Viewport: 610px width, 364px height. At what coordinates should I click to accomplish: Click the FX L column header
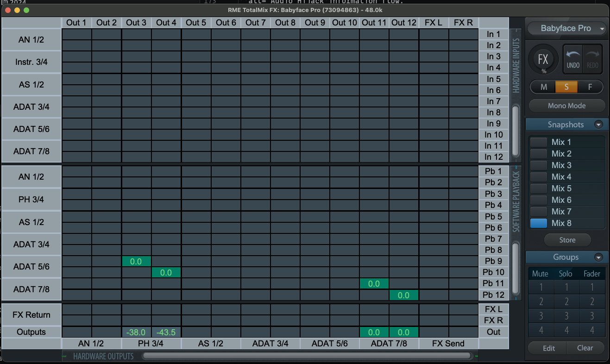[x=434, y=22]
